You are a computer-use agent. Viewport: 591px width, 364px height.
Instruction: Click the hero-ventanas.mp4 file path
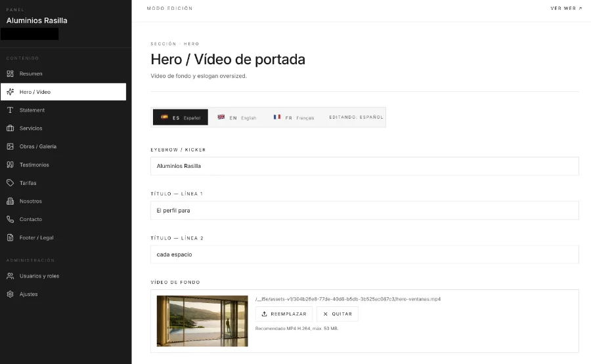tap(348, 299)
